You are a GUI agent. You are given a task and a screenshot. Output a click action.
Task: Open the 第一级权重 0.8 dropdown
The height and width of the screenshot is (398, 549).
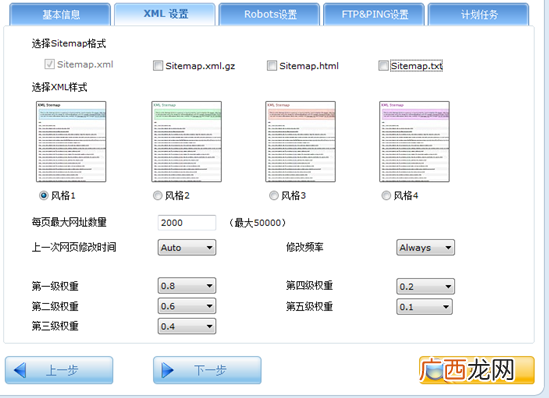click(187, 286)
